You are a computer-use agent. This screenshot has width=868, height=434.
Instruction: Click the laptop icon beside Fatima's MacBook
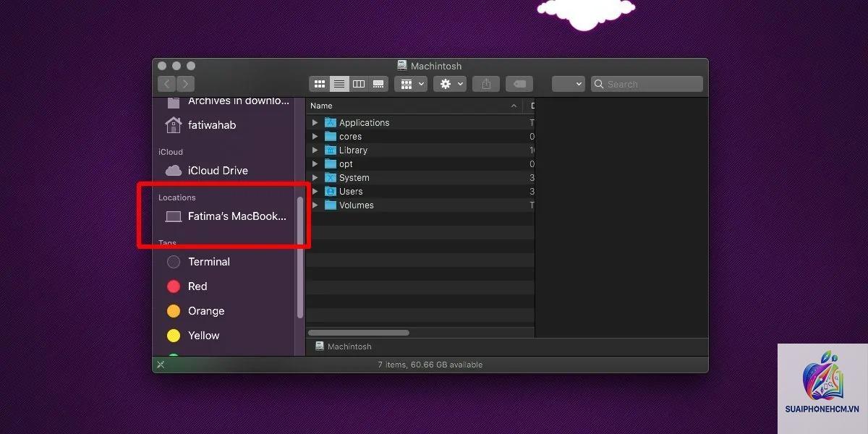pyautogui.click(x=173, y=216)
